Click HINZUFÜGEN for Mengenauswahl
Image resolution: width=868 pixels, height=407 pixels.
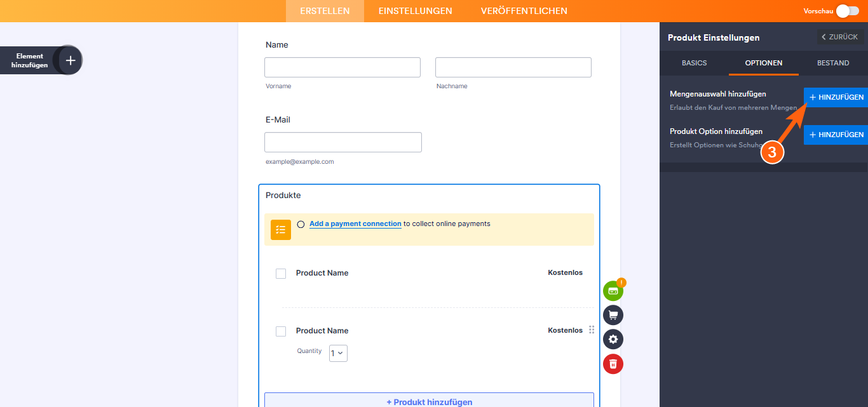pos(836,97)
